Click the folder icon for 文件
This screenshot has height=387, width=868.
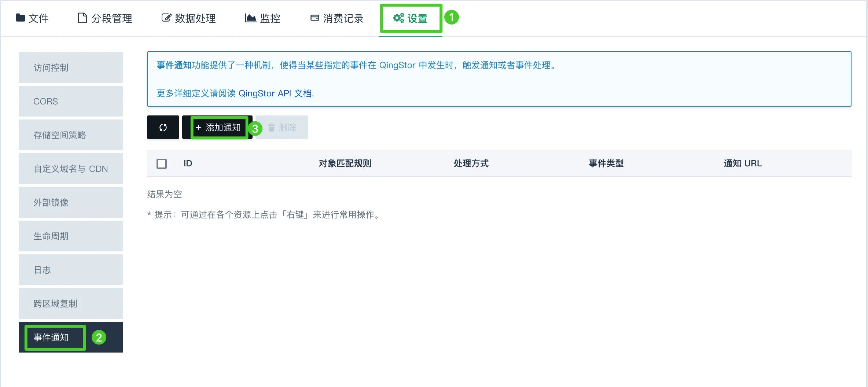tap(20, 18)
